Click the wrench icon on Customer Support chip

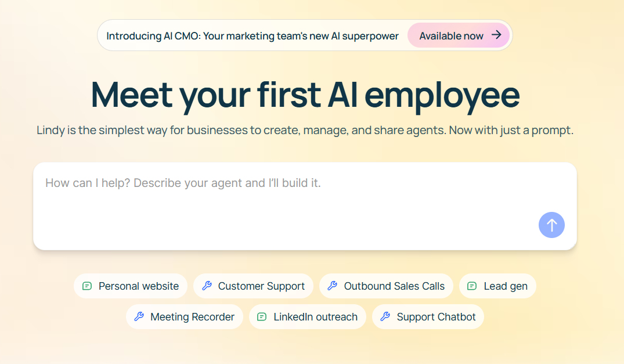[207, 286]
